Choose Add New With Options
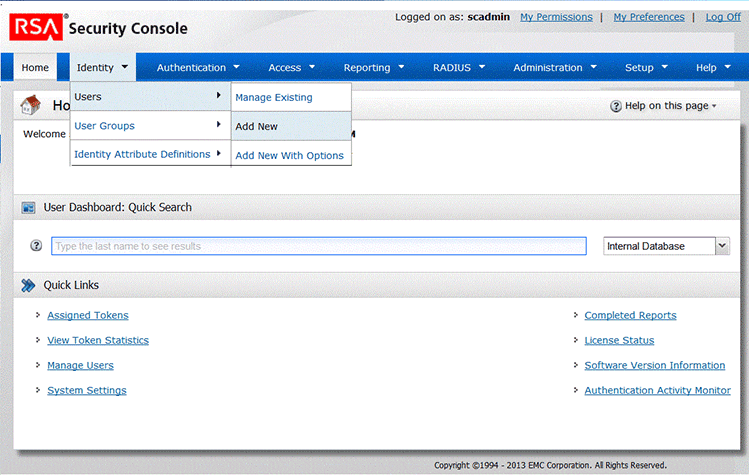This screenshot has width=749, height=475. (x=291, y=155)
